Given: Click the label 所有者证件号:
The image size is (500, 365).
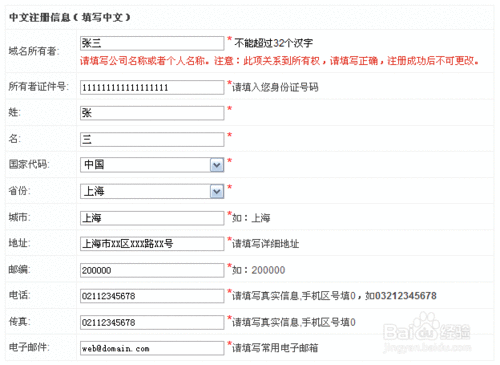Looking at the screenshot, I should pos(38,87).
